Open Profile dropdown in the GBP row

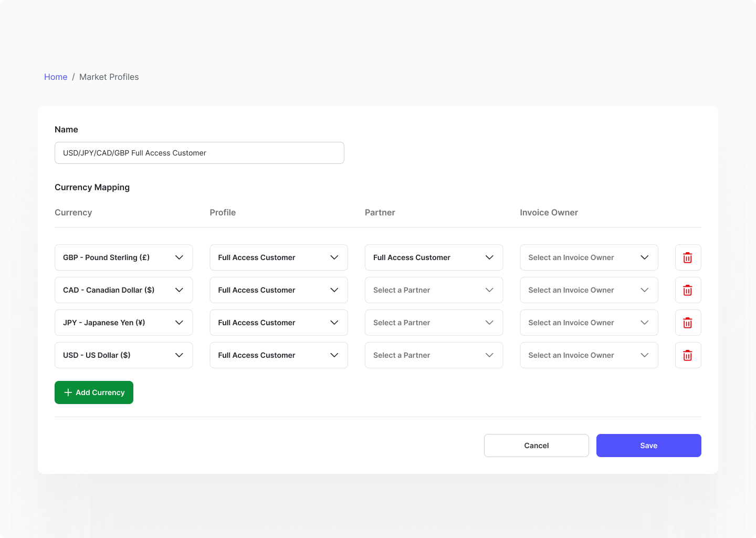pos(279,257)
